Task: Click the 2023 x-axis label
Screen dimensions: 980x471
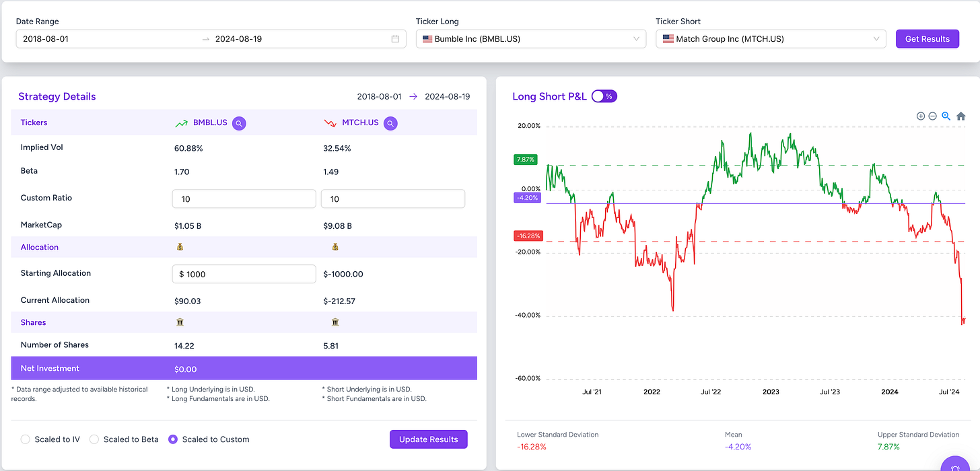Action: 771,392
